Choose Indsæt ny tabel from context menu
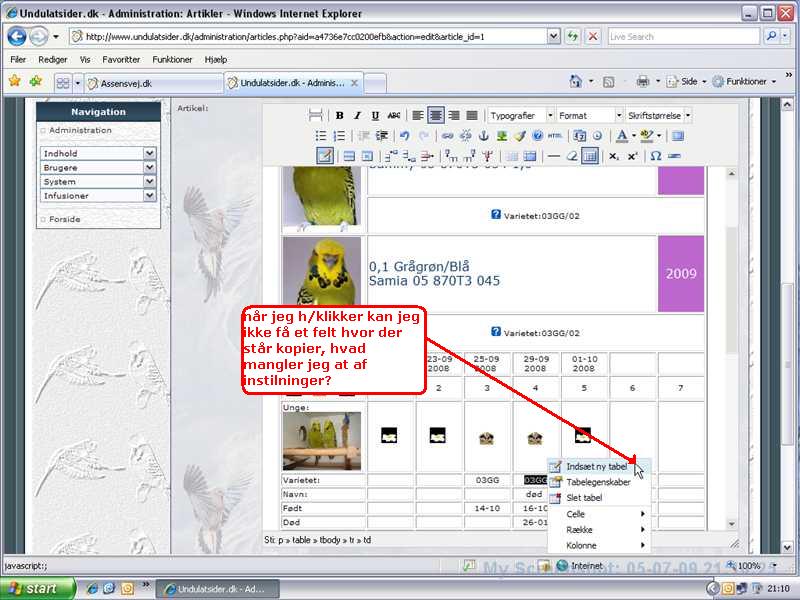This screenshot has width=800, height=600. tap(597, 466)
